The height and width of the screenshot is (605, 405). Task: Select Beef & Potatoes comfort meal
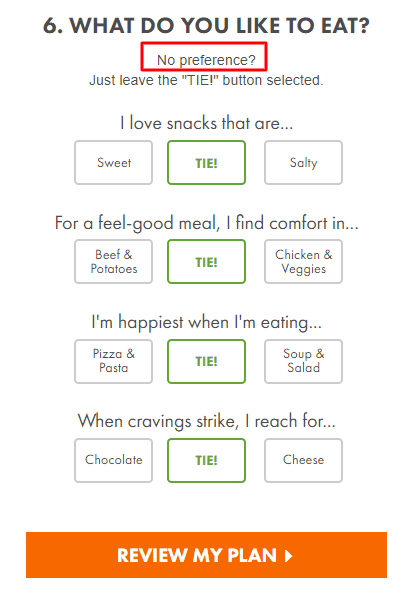click(113, 262)
